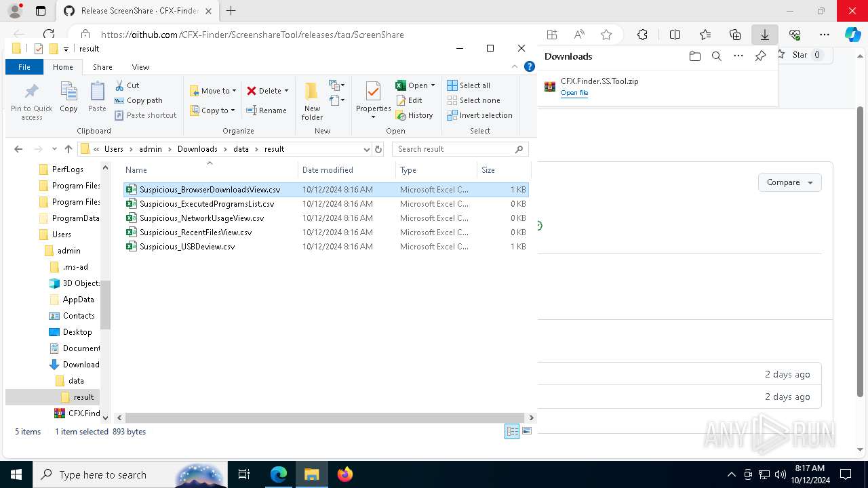
Task: Click Edit in the Open group
Action: tap(409, 100)
